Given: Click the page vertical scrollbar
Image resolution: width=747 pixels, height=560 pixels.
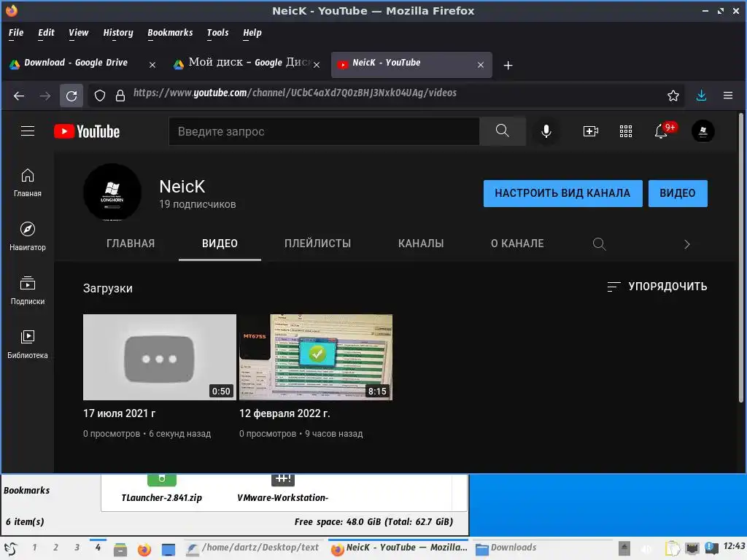Looking at the screenshot, I should click(741, 257).
